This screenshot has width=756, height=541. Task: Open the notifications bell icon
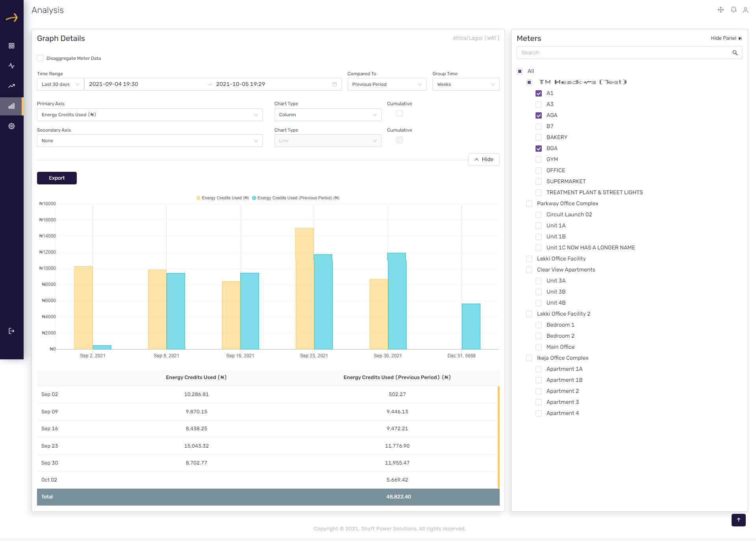[734, 10]
